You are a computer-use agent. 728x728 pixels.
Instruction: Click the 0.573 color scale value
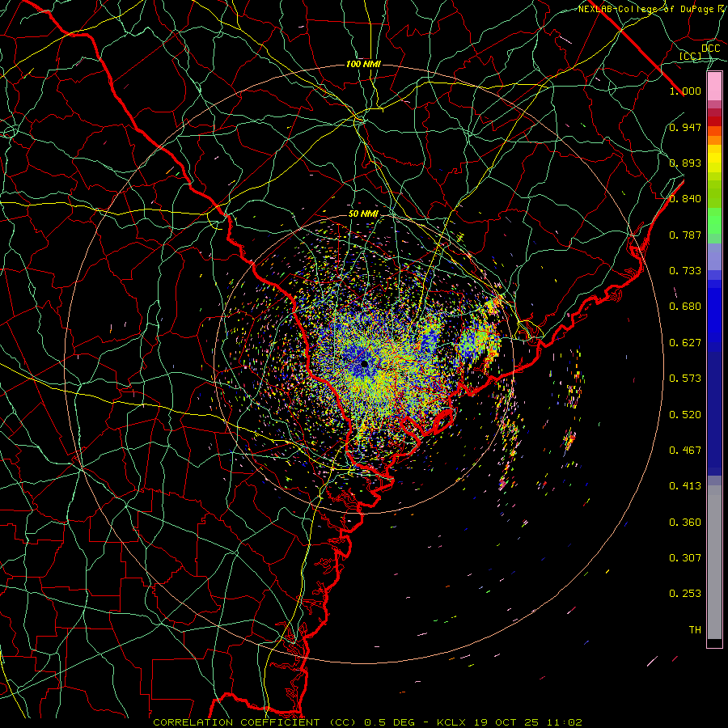685,379
